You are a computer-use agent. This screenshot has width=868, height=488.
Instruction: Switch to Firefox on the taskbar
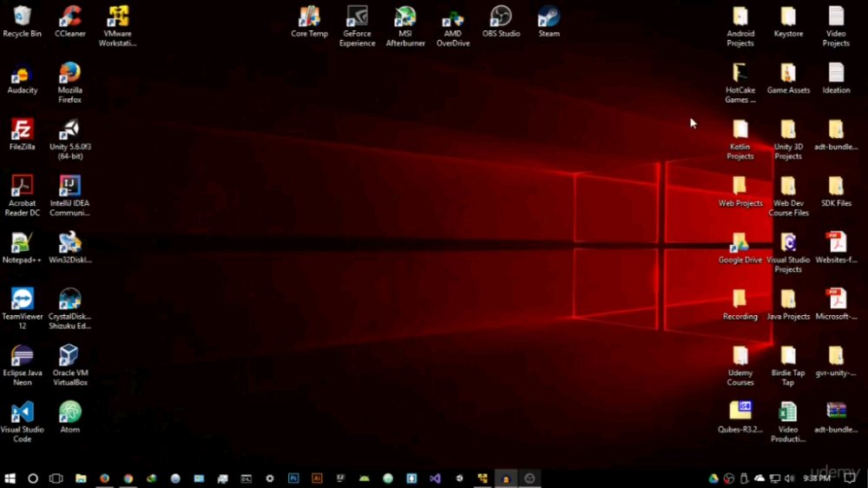[105, 478]
